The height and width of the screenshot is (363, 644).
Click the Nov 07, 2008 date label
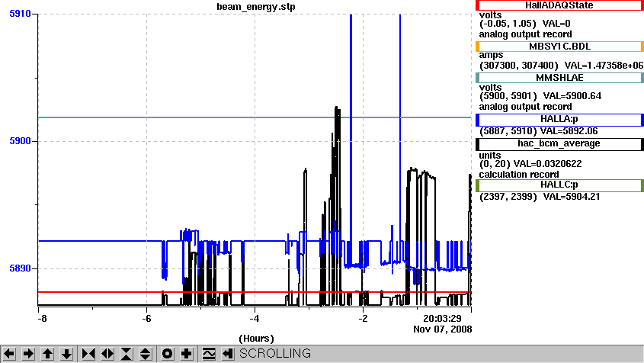click(x=442, y=329)
